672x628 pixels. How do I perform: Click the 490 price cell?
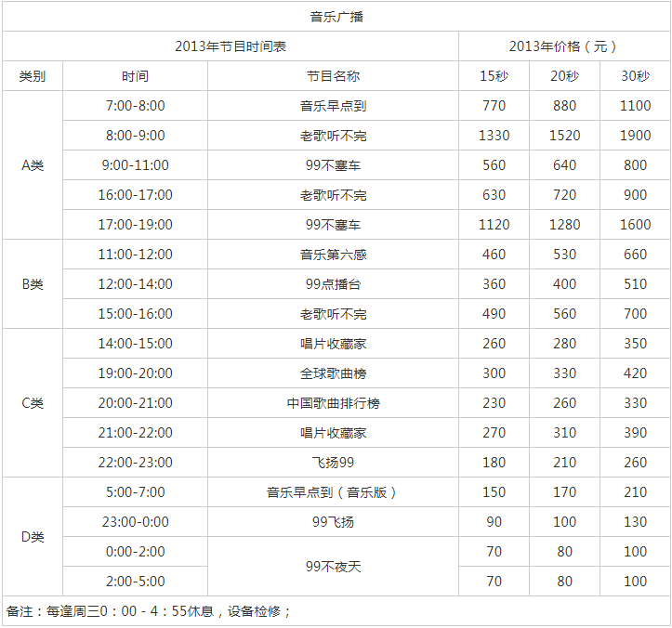[x=494, y=314]
